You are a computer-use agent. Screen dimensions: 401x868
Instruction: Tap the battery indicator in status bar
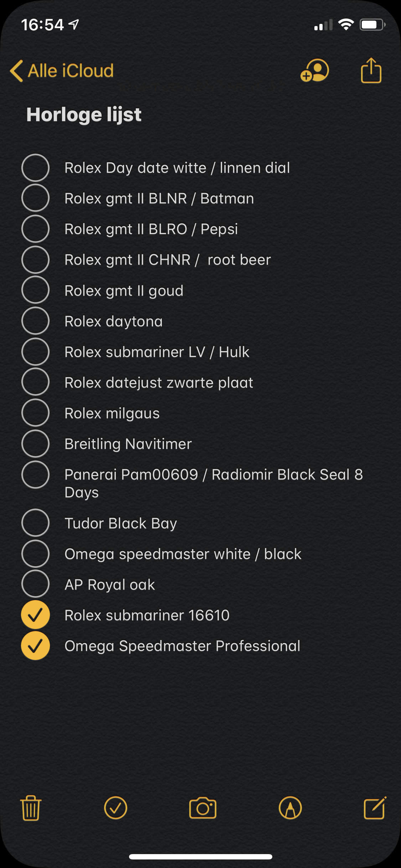tap(372, 25)
